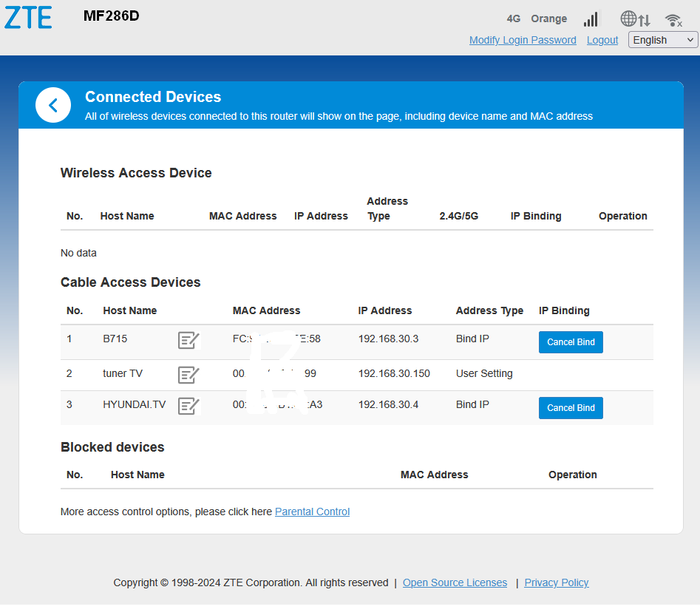Open Modify Login Password link
Screen dimensions: 700x615
pyautogui.click(x=523, y=40)
